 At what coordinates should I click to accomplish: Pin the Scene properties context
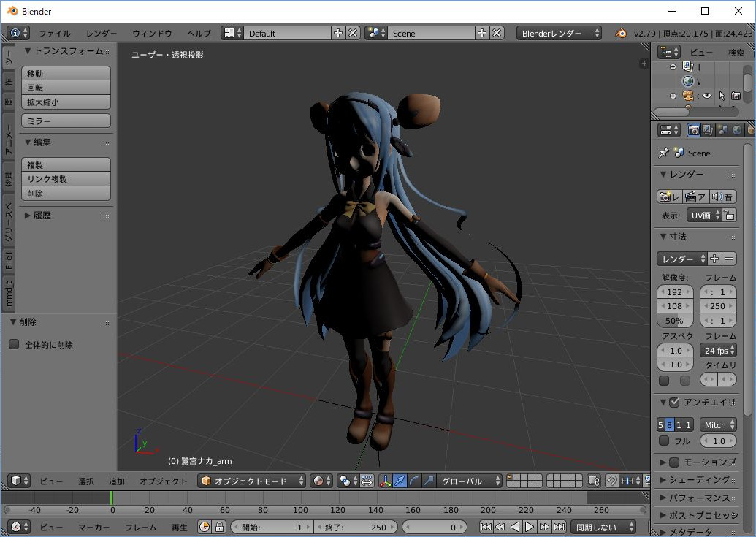click(x=663, y=153)
